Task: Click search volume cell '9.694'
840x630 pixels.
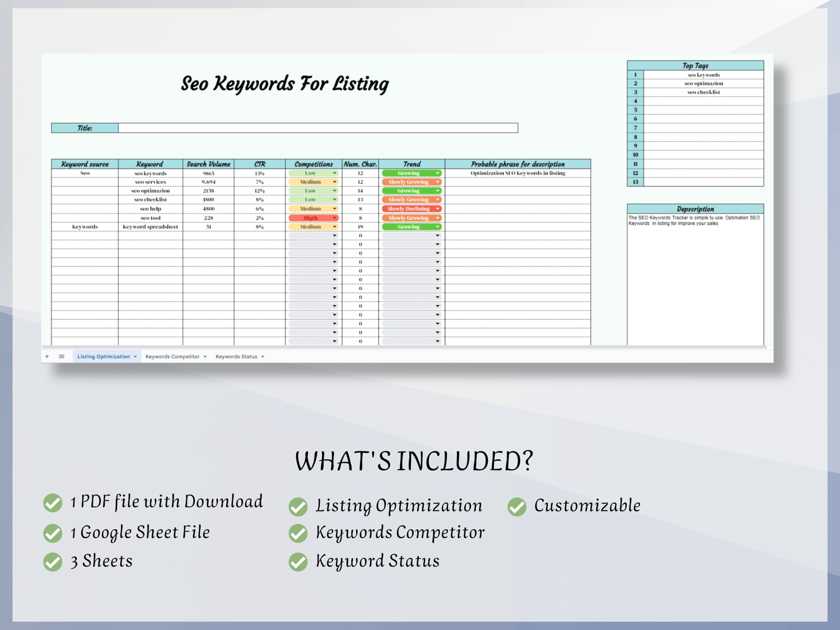Action: pyautogui.click(x=208, y=182)
